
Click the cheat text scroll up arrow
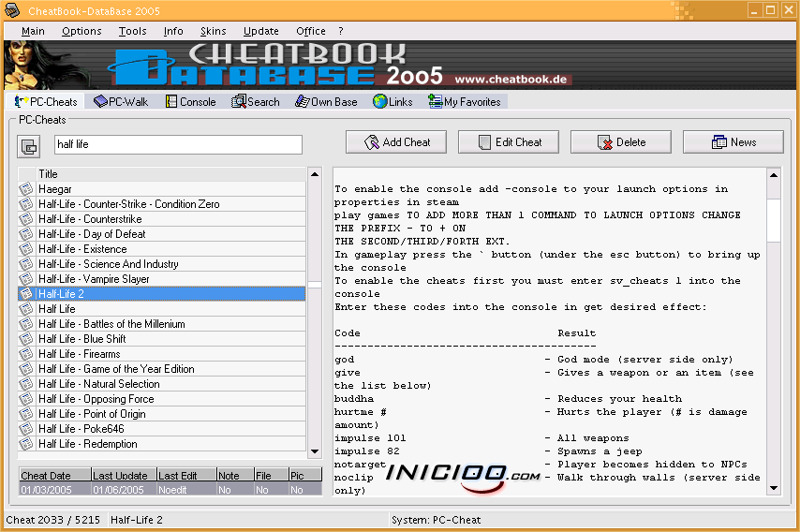click(x=774, y=175)
